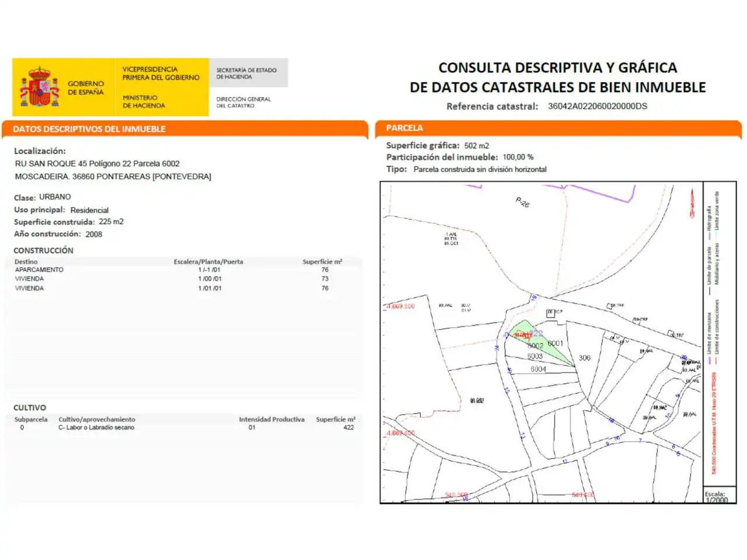The image size is (747, 560).
Task: Click 'VICEPRESIDENCIA PRIMERA DEL GOBIERNO' text
Action: point(160,73)
